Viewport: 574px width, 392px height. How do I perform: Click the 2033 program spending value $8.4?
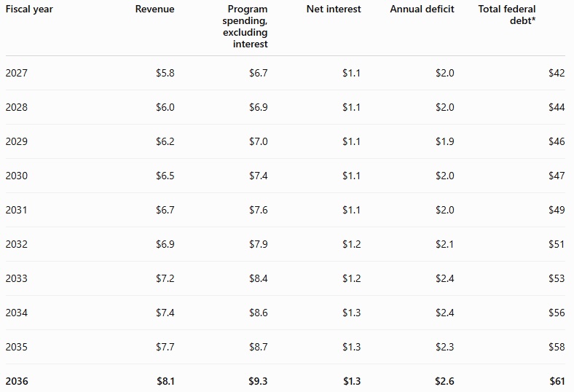point(259,278)
